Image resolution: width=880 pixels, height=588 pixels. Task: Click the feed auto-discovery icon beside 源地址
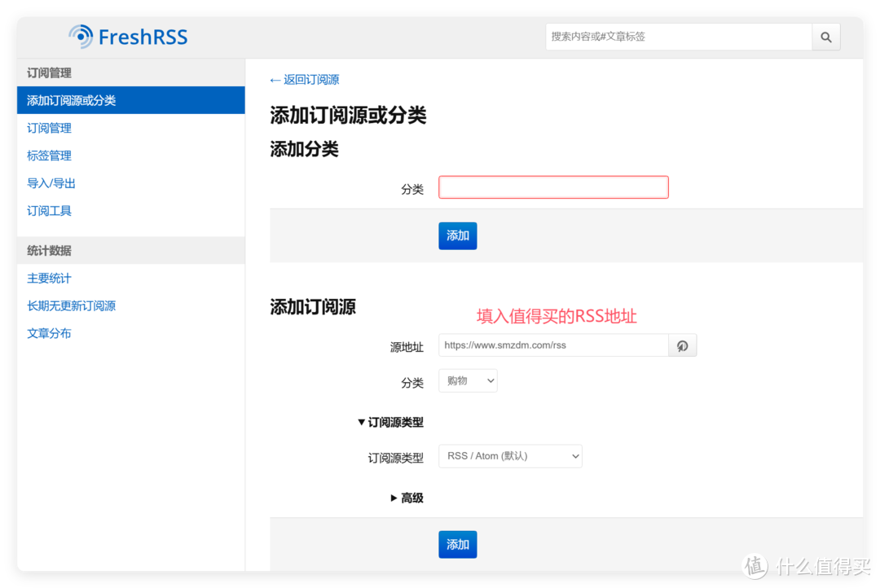(x=682, y=345)
